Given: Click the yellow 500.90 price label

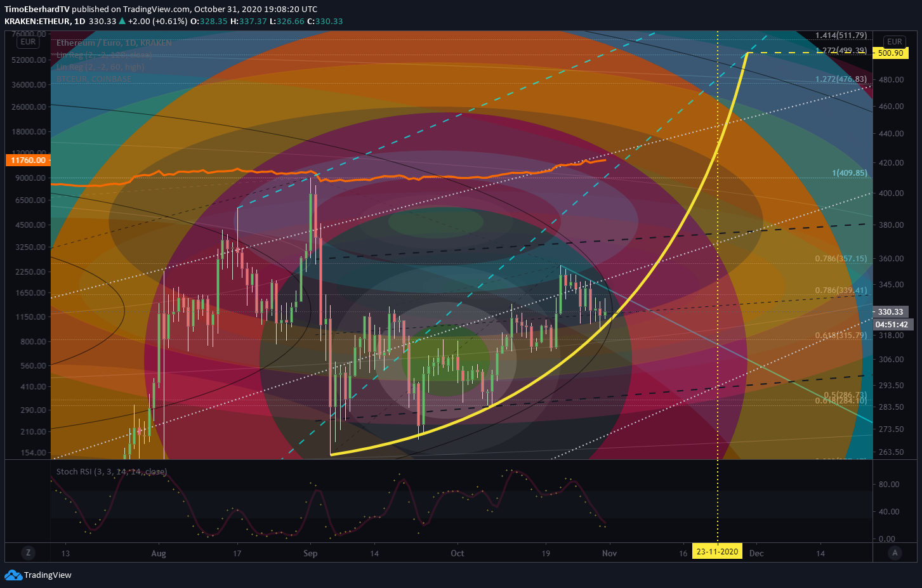Looking at the screenshot, I should tap(890, 53).
